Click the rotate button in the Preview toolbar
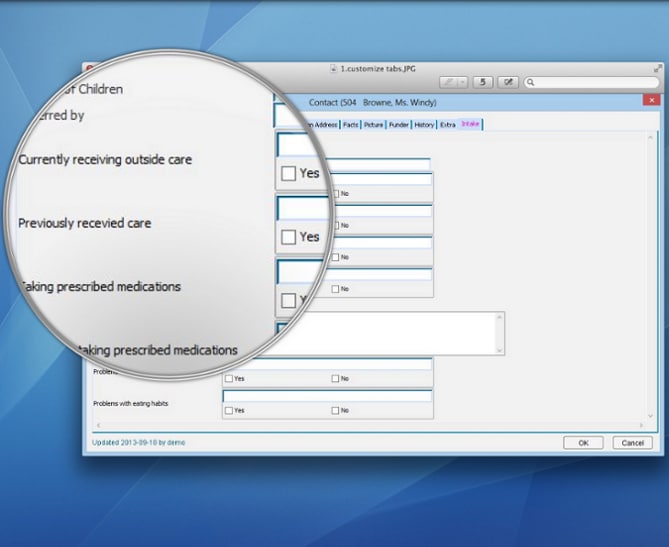 click(x=483, y=82)
